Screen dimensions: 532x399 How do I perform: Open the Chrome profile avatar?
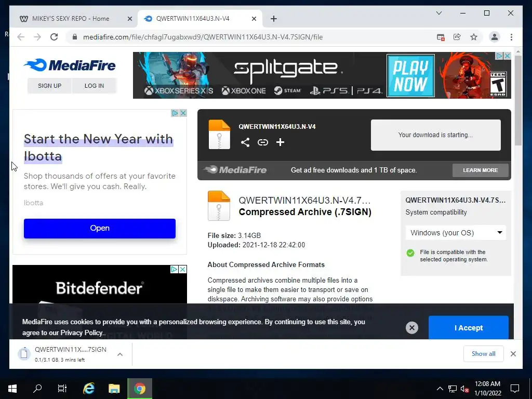495,37
